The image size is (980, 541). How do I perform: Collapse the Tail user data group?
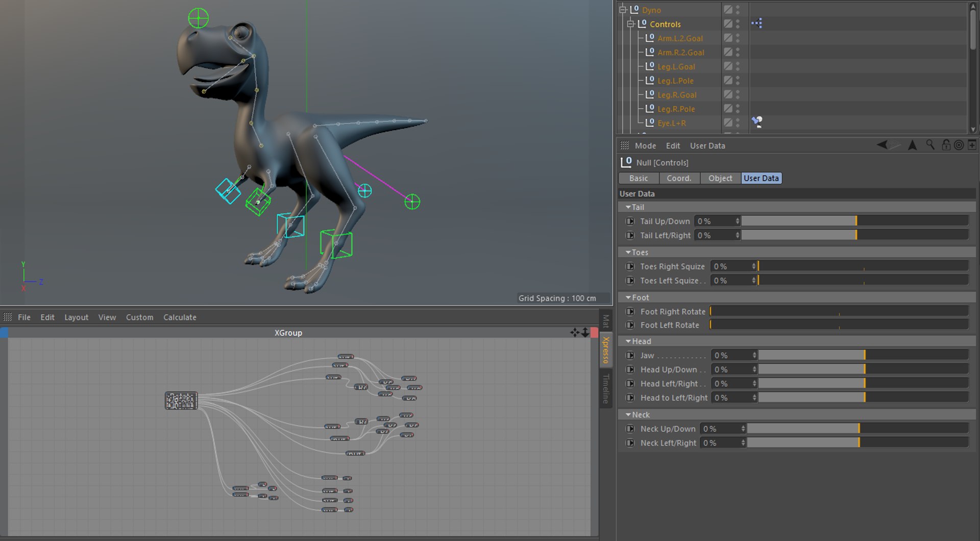coord(628,207)
